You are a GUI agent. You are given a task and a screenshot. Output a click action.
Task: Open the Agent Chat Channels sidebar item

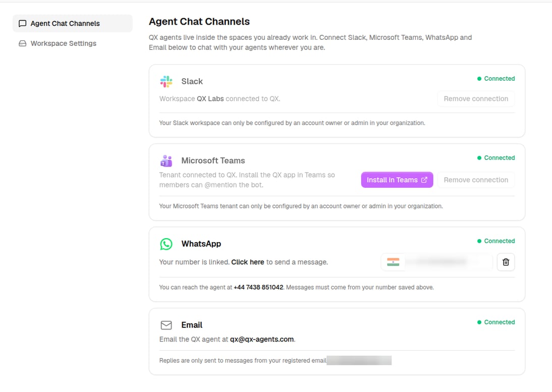73,24
